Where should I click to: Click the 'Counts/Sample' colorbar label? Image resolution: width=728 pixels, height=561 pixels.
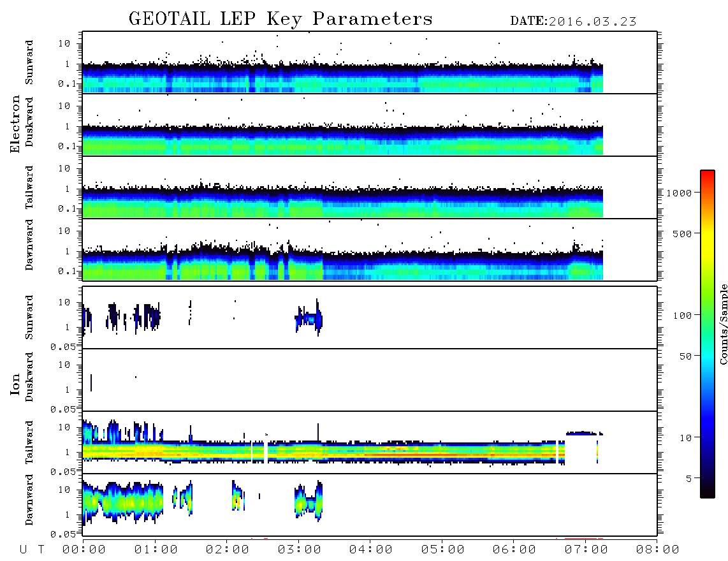coord(724,324)
